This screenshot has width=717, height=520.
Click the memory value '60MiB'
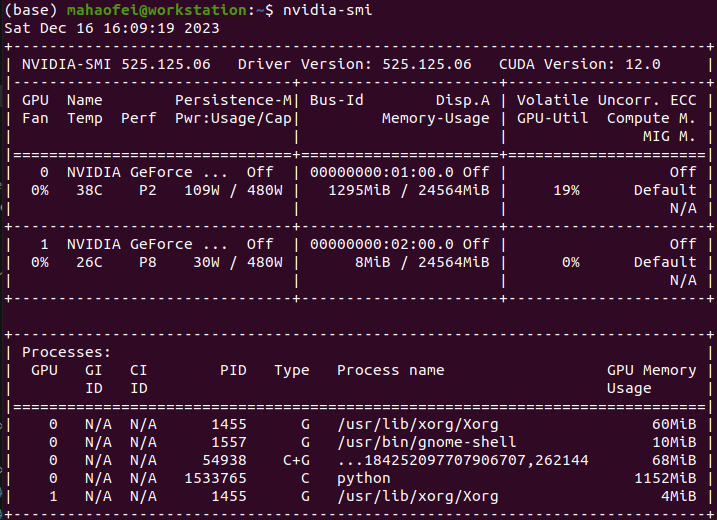pyautogui.click(x=674, y=424)
